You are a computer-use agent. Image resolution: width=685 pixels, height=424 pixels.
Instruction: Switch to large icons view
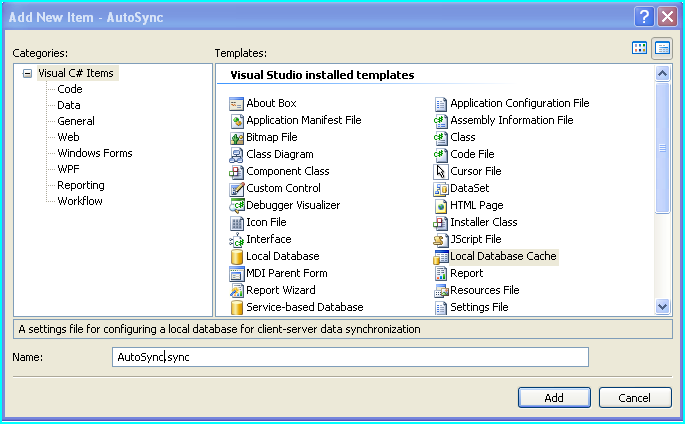tap(639, 48)
